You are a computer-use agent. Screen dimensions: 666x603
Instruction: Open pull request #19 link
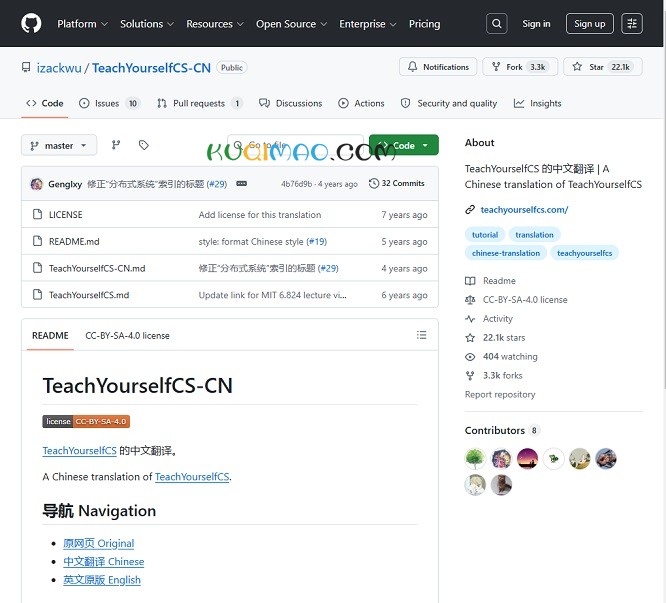[316, 242]
